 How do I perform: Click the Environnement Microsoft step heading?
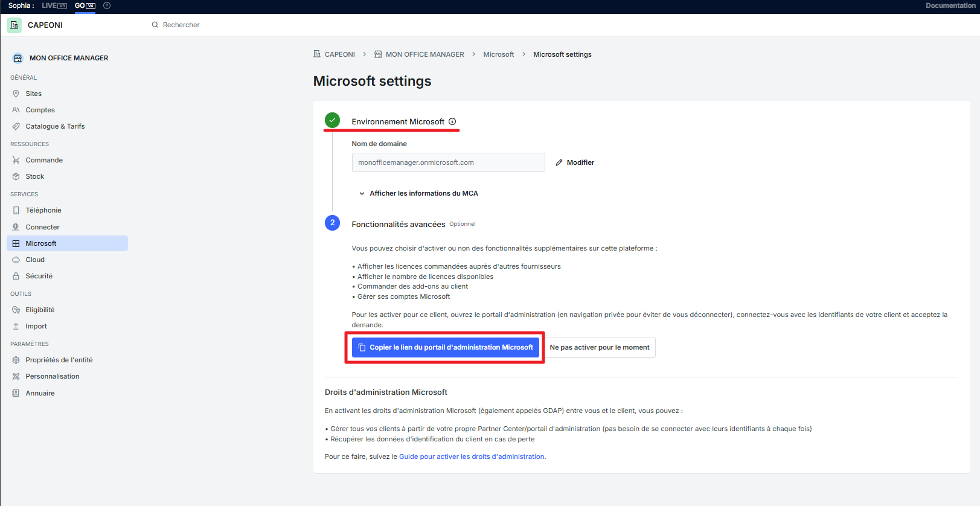click(x=398, y=121)
